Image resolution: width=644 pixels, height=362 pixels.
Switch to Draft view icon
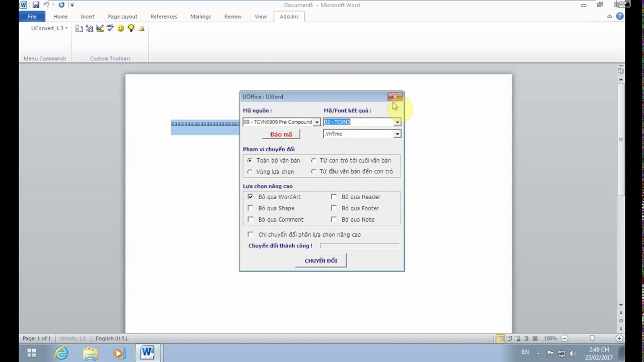pyautogui.click(x=535, y=338)
